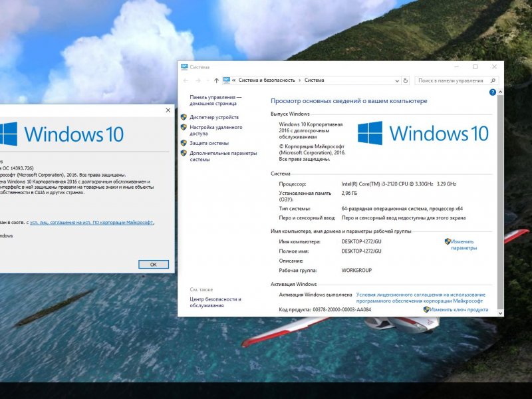The image size is (532, 399).
Task: Click the "Рабочая группа:" label
Action: 298,270
